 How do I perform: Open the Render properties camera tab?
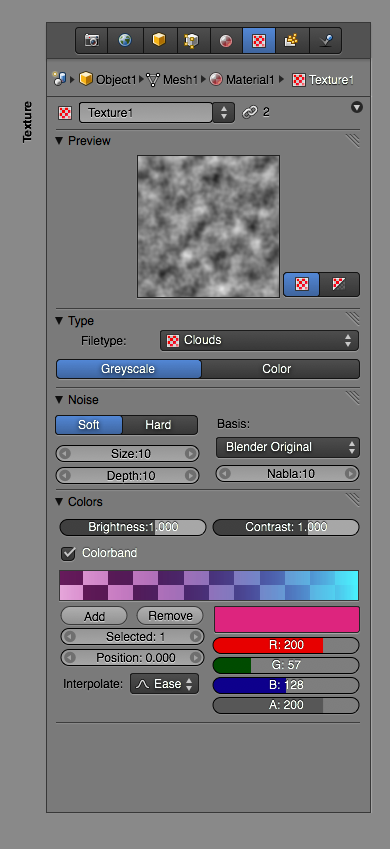[92, 41]
